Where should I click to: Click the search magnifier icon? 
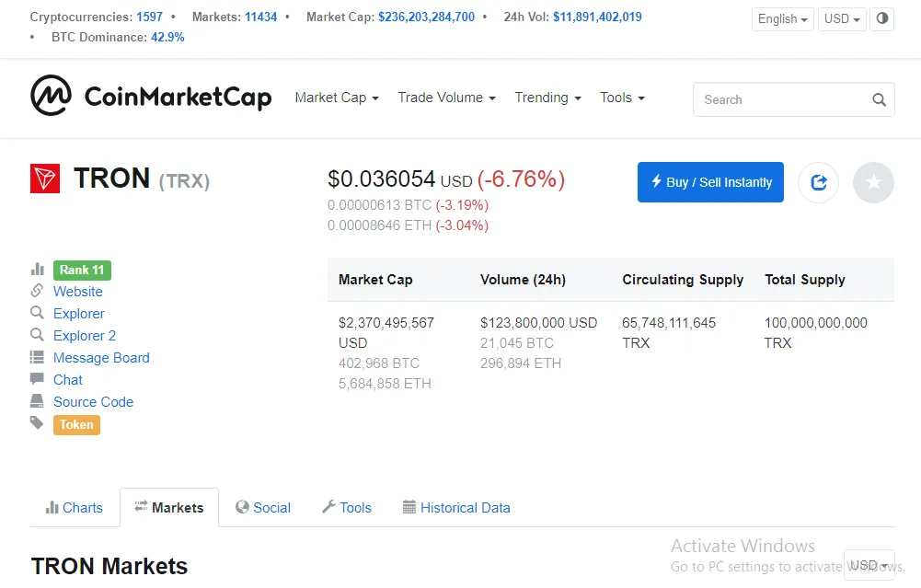pyautogui.click(x=879, y=100)
